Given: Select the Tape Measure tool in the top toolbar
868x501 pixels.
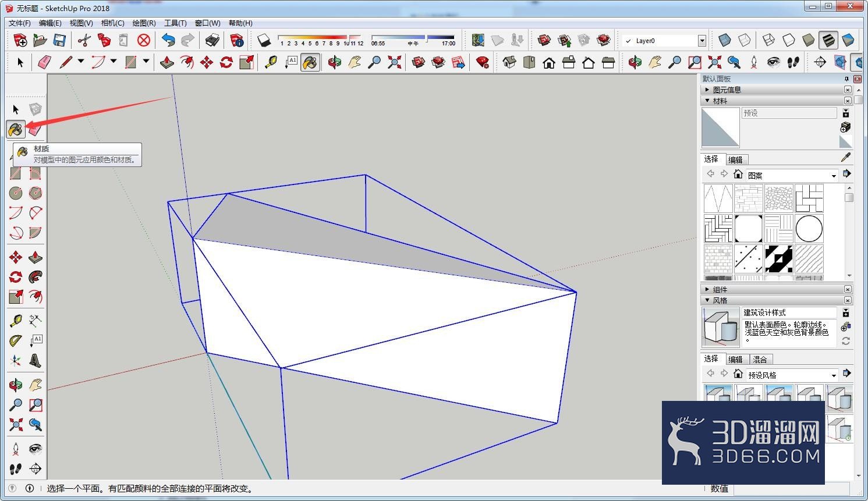Looking at the screenshot, I should click(271, 62).
